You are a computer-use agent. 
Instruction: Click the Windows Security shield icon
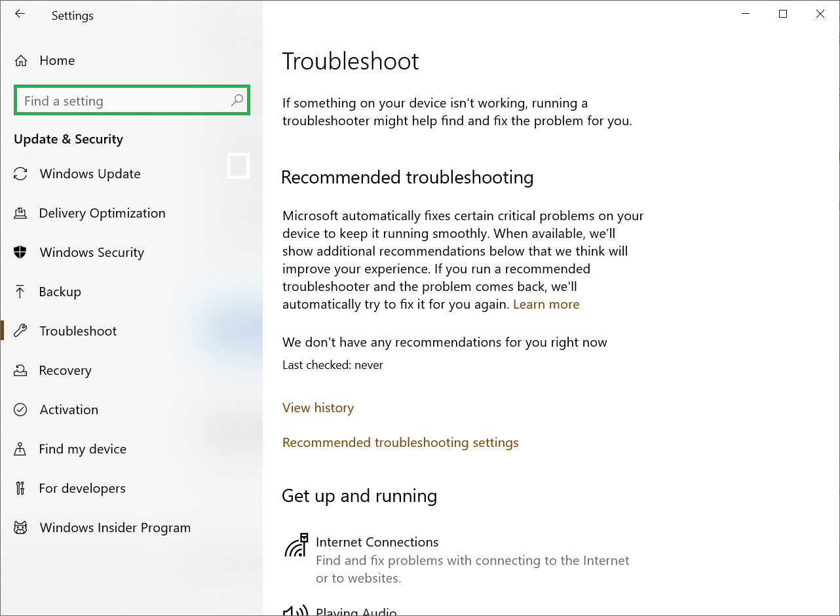20,252
